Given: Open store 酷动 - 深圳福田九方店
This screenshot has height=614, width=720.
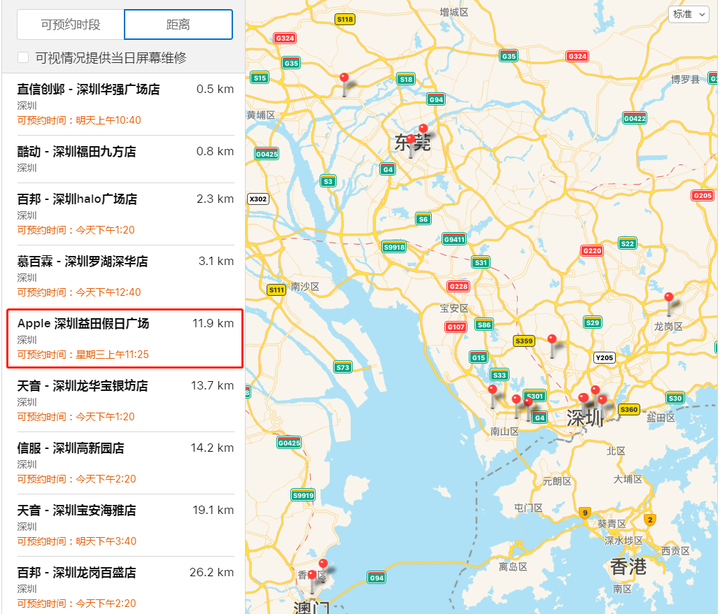Looking at the screenshot, I should pos(125,159).
